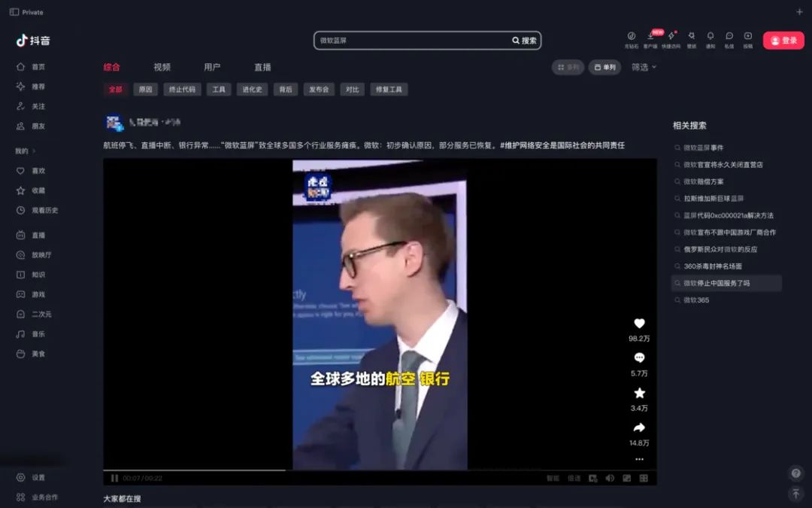Image resolution: width=812 pixels, height=508 pixels.
Task: Open the help question mark button
Action: (796, 473)
